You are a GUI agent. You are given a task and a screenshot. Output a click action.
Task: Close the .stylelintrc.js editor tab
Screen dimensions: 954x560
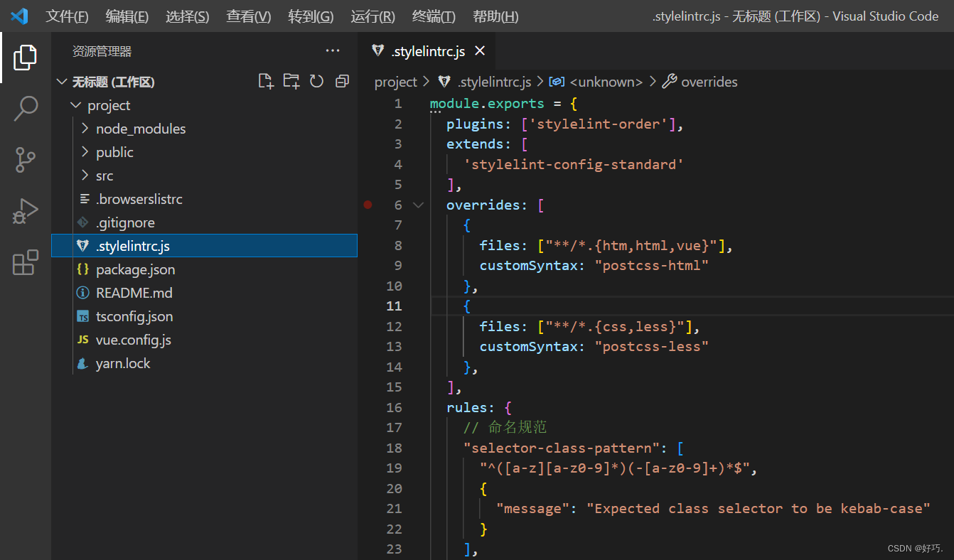coord(480,51)
